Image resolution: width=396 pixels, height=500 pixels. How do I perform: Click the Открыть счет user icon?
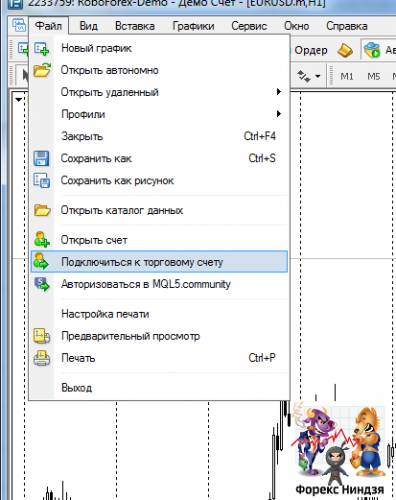point(42,240)
